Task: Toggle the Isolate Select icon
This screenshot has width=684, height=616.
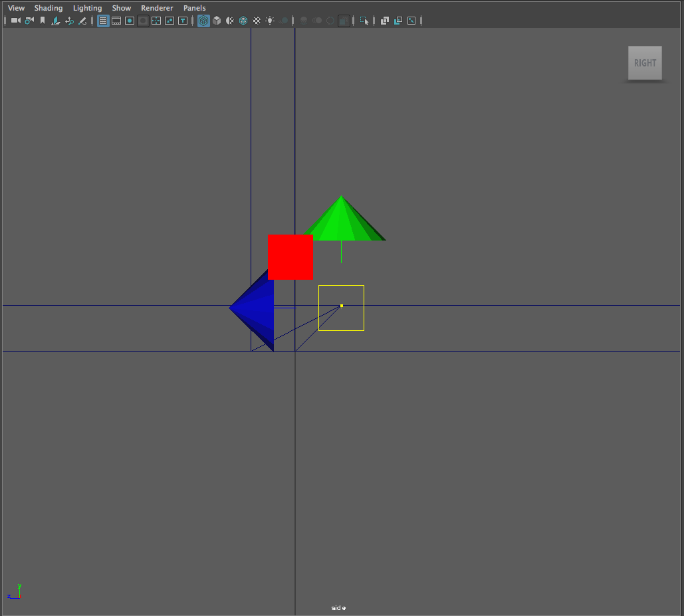Action: pos(364,21)
